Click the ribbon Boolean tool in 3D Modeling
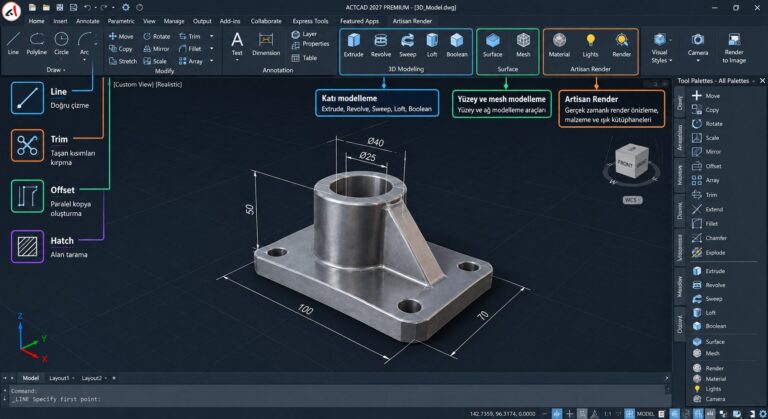The width and height of the screenshot is (768, 419). pos(457,45)
